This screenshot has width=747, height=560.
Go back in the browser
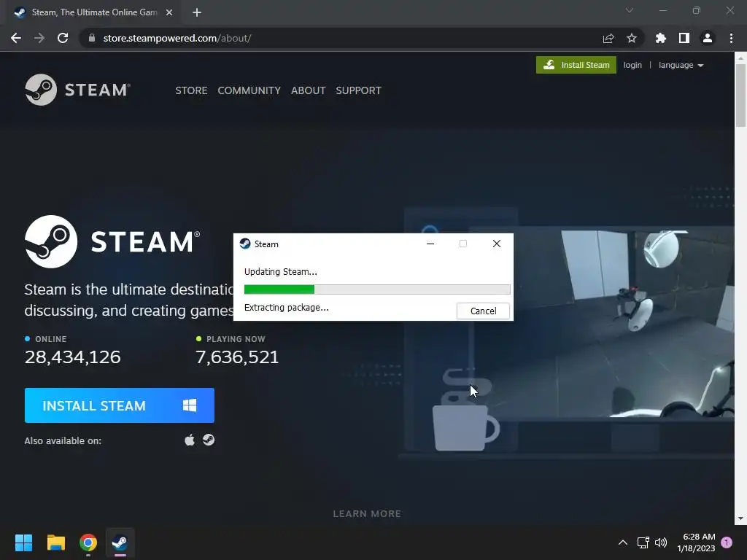coord(16,38)
